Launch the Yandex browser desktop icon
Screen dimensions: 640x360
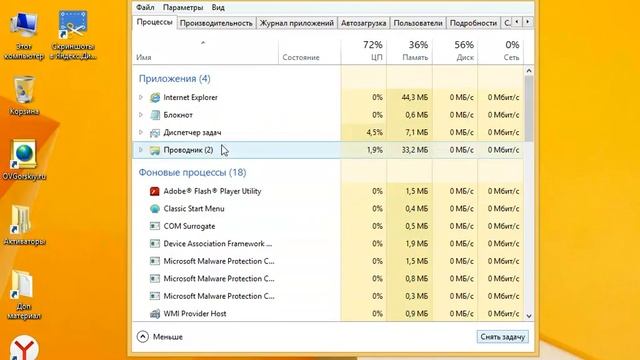(x=24, y=348)
